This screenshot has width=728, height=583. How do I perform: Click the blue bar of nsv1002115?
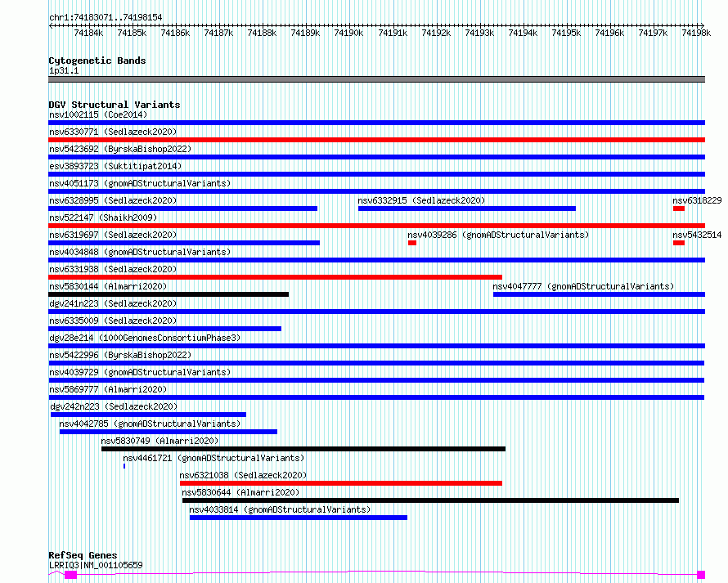pos(376,123)
